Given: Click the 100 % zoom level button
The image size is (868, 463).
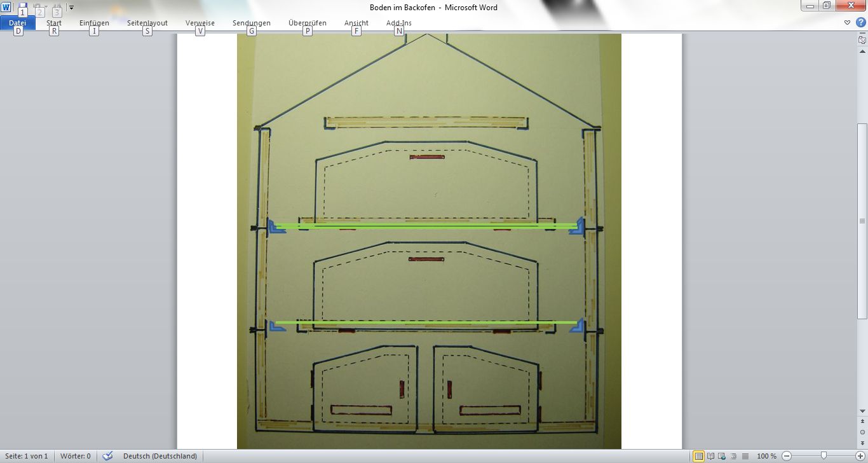Looking at the screenshot, I should click(766, 456).
